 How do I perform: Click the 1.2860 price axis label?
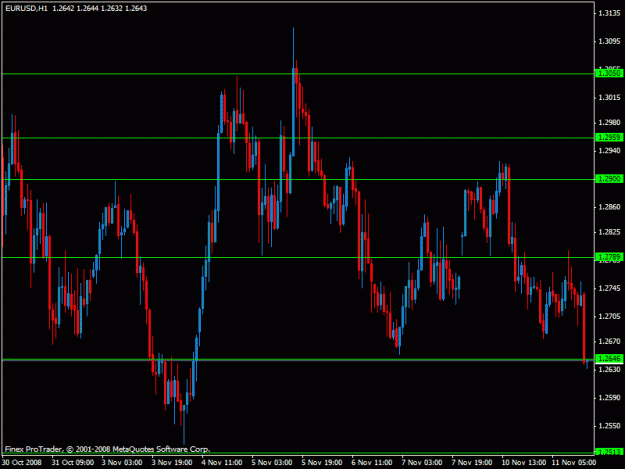coord(610,207)
